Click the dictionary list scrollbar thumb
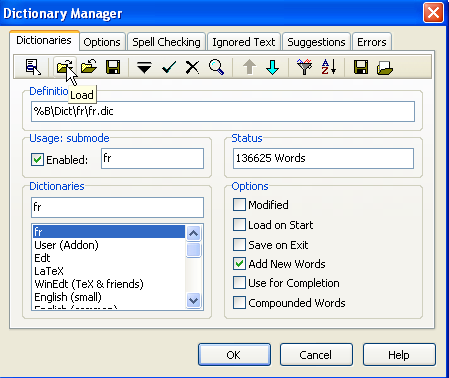This screenshot has width=449, height=378. point(194,250)
